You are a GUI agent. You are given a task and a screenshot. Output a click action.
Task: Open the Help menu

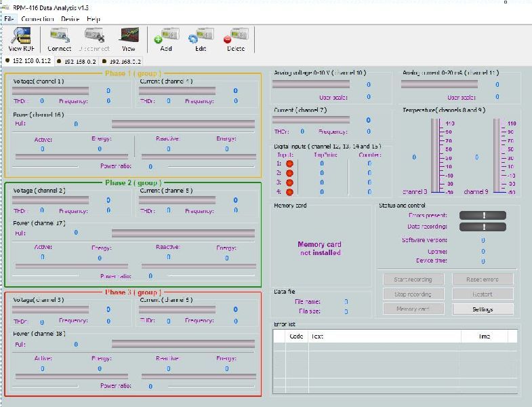(94, 19)
